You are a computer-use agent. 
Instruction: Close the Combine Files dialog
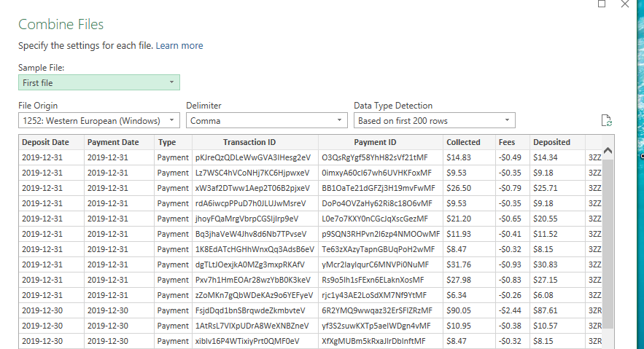click(x=624, y=4)
